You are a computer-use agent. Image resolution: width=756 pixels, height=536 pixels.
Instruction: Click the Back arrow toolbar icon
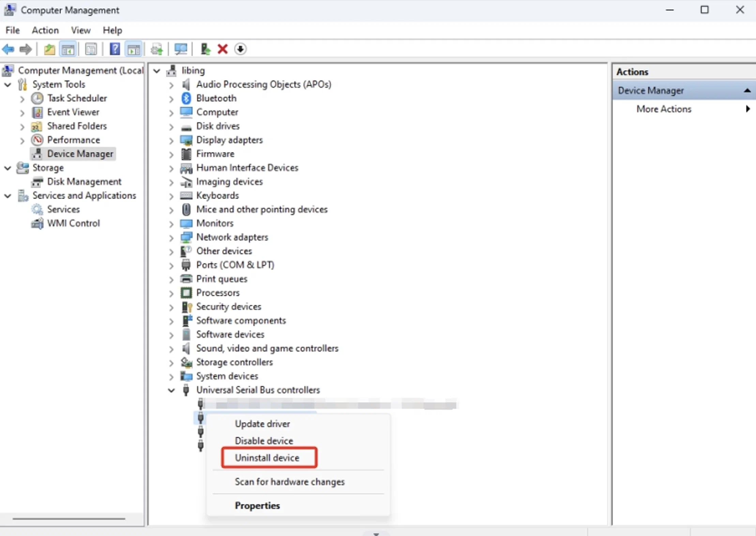[8, 49]
